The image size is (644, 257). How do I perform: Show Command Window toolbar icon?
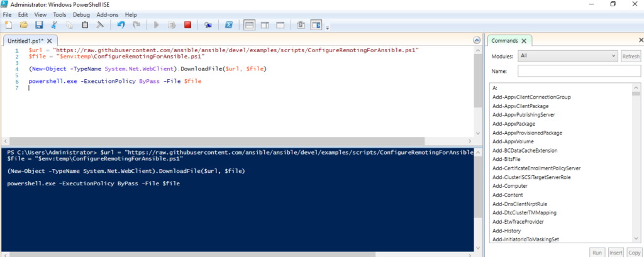[301, 25]
